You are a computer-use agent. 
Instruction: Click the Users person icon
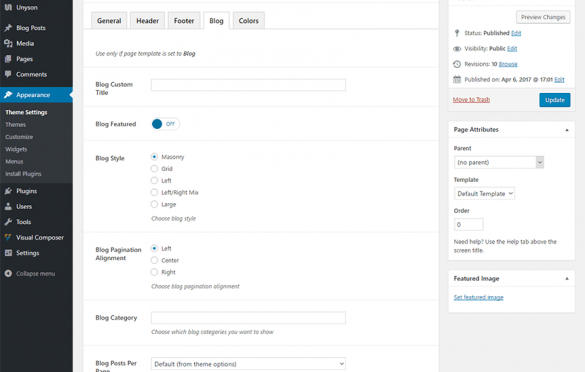point(8,206)
